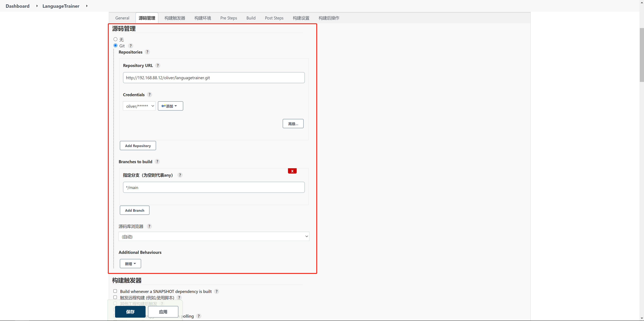Switch to the 源码管理 tab
This screenshot has width=644, height=321.
pyautogui.click(x=147, y=18)
